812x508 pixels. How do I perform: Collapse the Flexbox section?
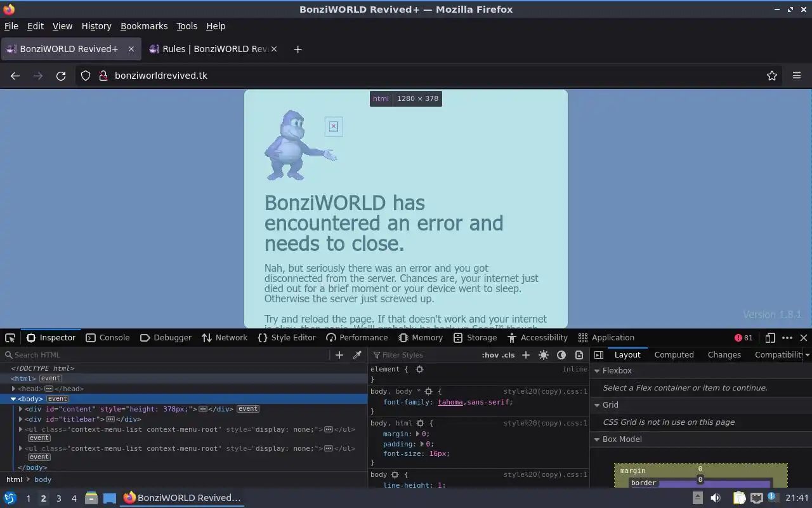coord(597,371)
